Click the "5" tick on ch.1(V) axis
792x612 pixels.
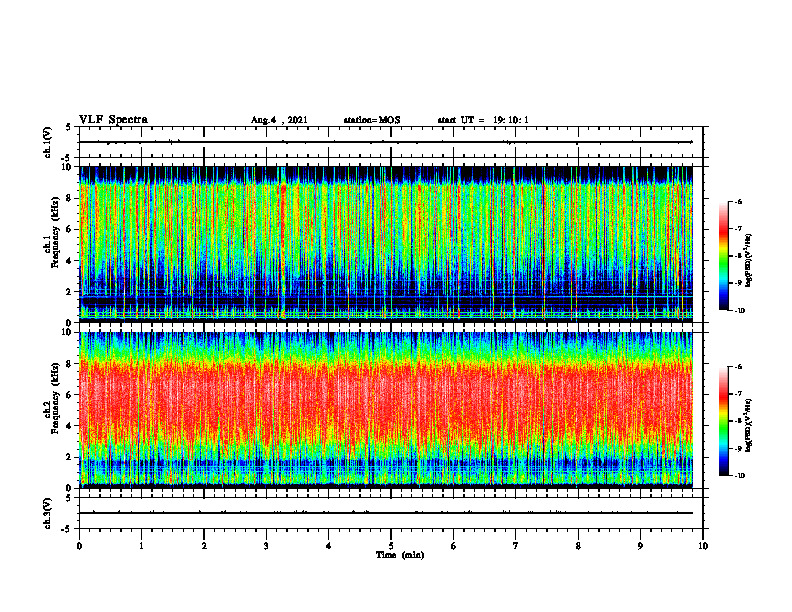(x=68, y=127)
